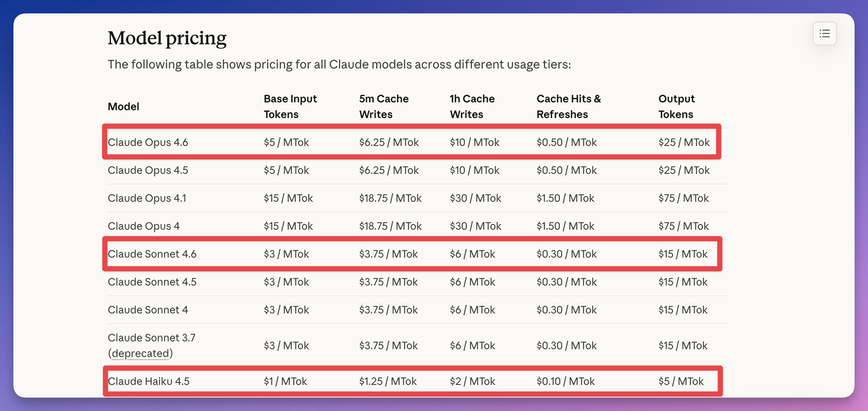Open the deprecated link under Claude Sonnet 3.7

(x=140, y=353)
